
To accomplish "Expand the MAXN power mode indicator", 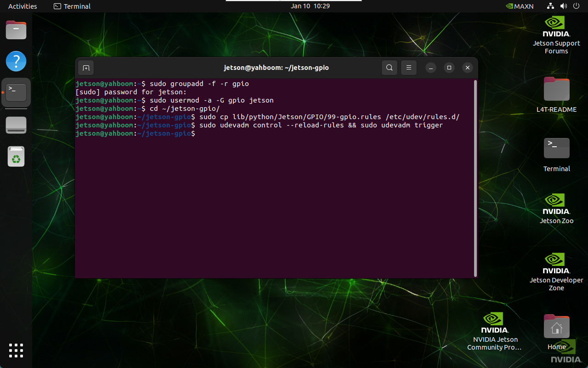I will (x=520, y=6).
